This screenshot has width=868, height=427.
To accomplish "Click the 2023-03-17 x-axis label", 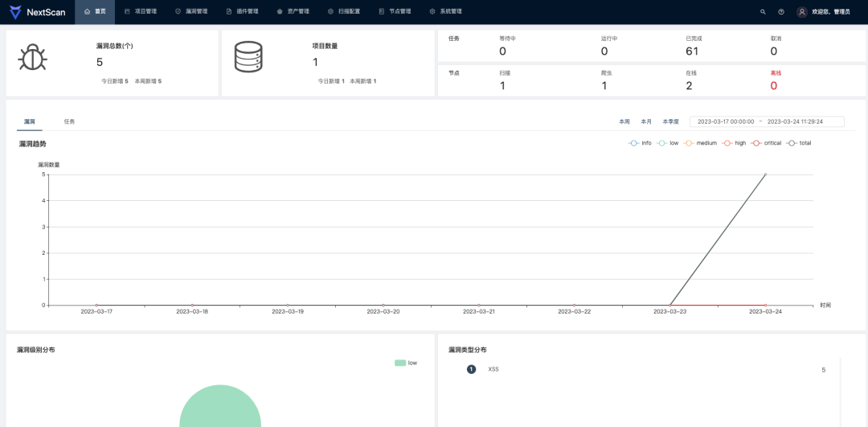I will click(96, 312).
